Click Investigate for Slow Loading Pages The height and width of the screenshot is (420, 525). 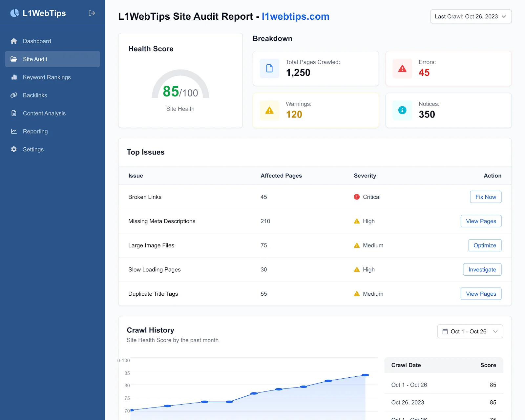(x=482, y=270)
